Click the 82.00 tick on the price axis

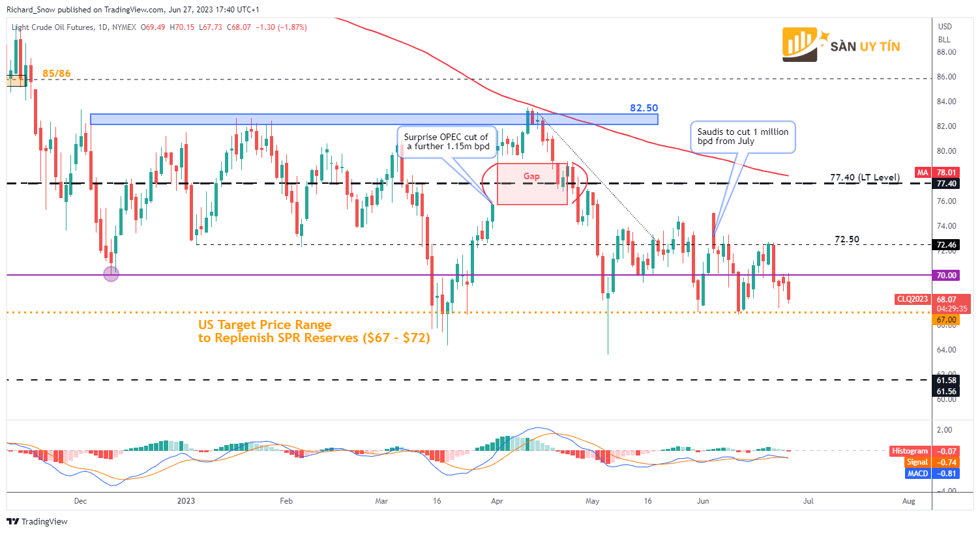(947, 126)
